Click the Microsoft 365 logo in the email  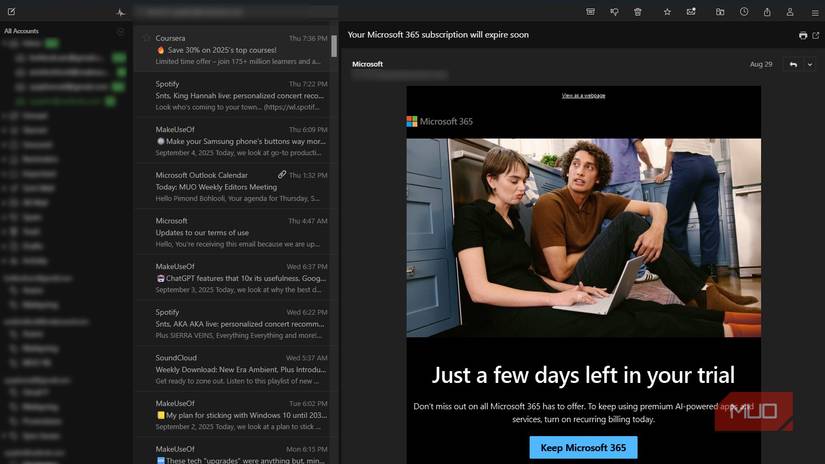click(440, 122)
